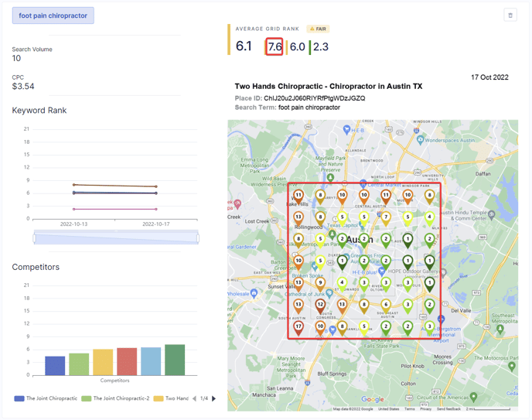
Task: Open the map Terms link
Action: click(410, 408)
